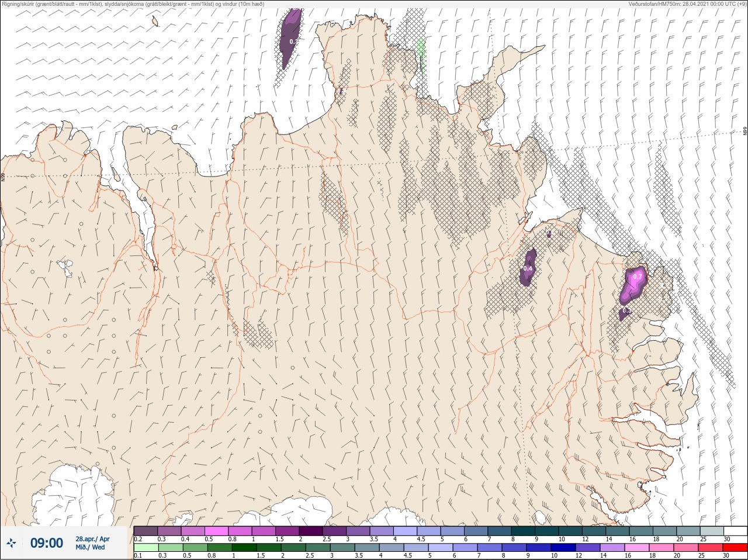The width and height of the screenshot is (748, 560).
Task: Pick the red lower legend swatch at 30
Action: tap(736, 548)
